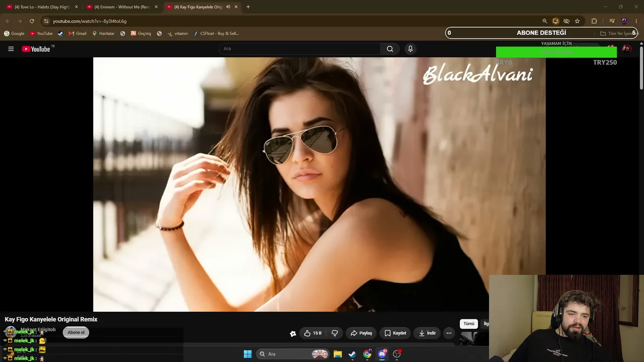Open Chrome from the taskbar

point(367,354)
